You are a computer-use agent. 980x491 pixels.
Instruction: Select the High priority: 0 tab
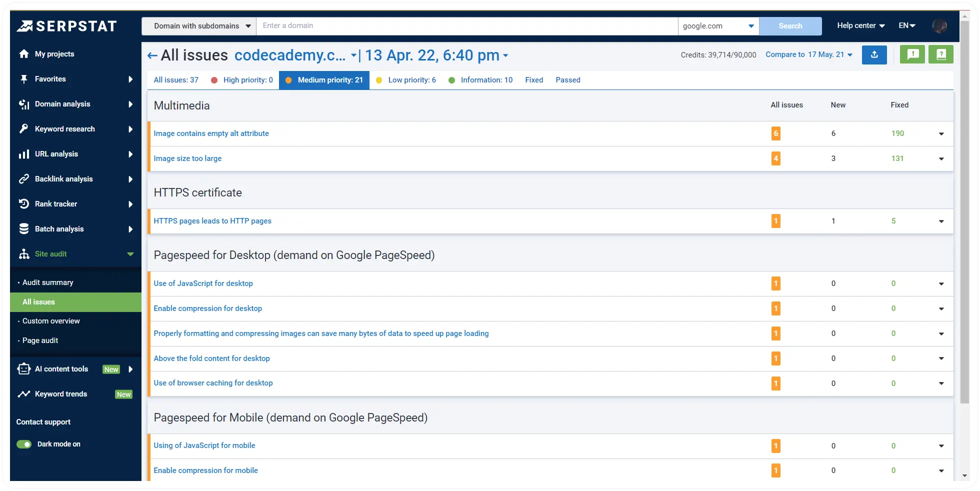click(242, 80)
